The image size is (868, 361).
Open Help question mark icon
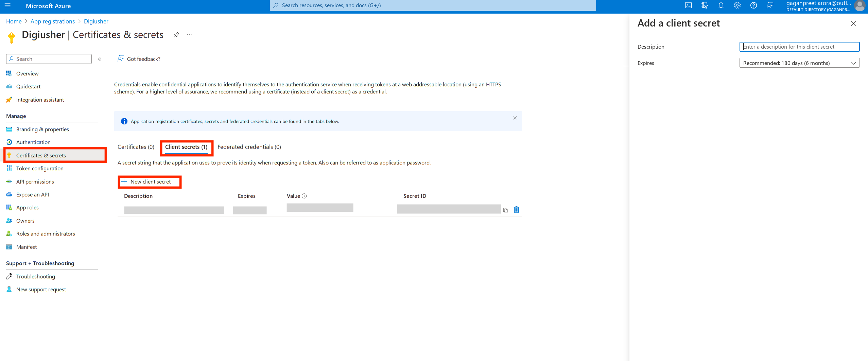(x=753, y=5)
